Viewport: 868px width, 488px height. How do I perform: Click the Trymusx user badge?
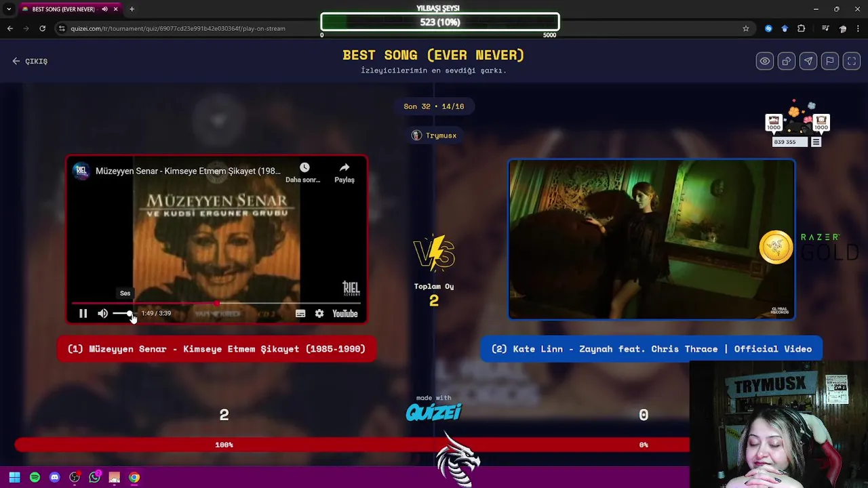pos(434,136)
